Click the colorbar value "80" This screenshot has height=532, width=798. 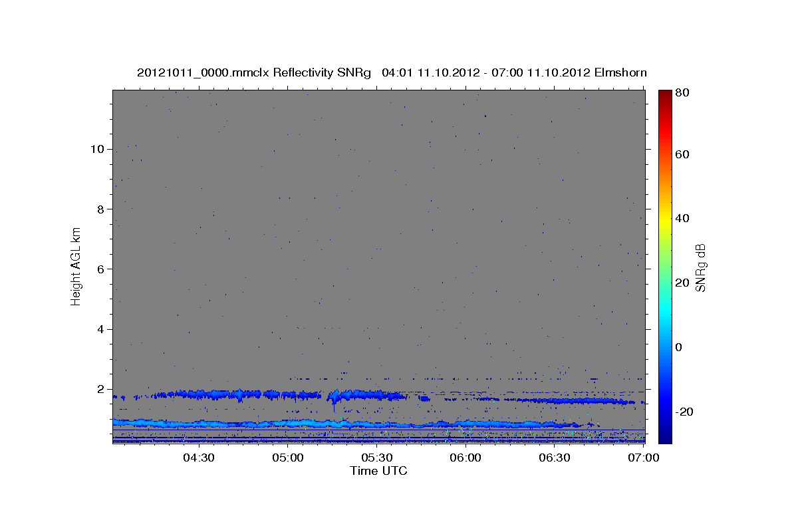[684, 94]
